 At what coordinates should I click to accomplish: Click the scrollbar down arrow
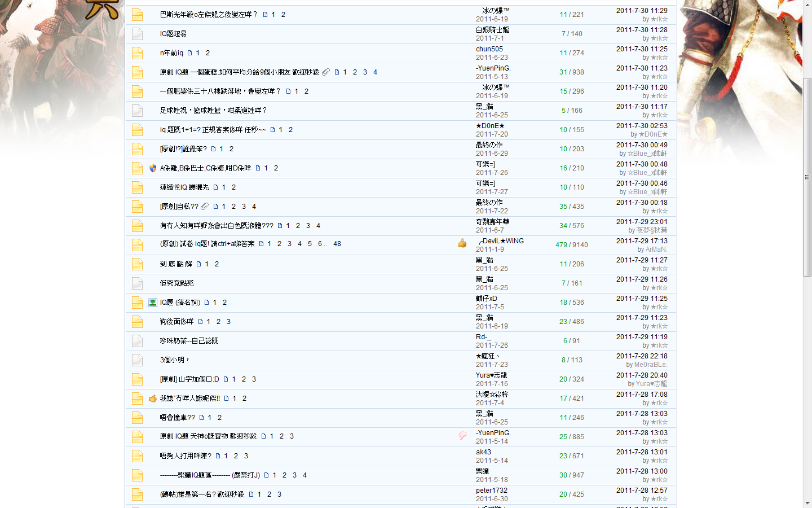807,503
